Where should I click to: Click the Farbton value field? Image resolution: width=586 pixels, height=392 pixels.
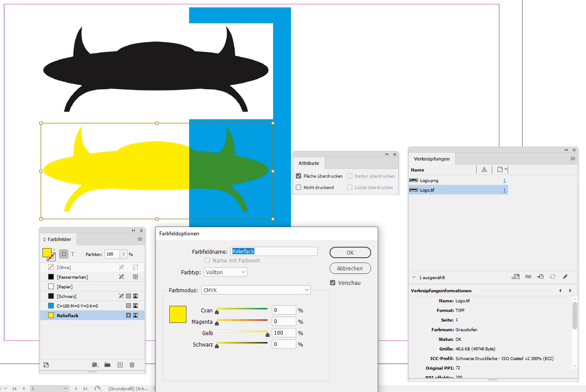(x=112, y=254)
